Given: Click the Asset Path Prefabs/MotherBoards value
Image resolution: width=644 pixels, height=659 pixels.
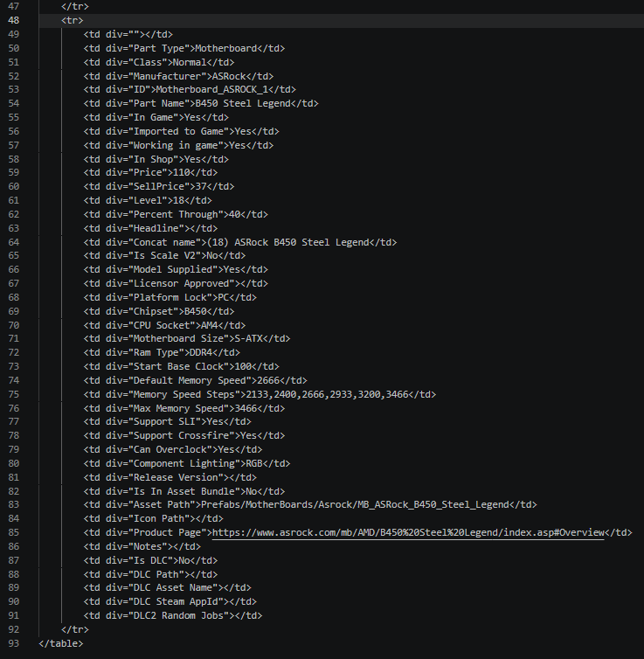Looking at the screenshot, I should 355,504.
